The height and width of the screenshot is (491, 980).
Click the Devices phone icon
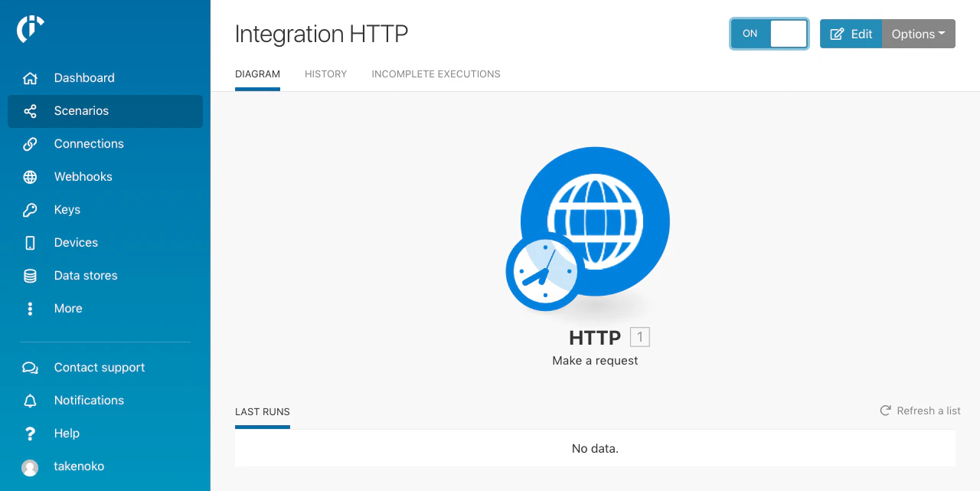pyautogui.click(x=30, y=243)
